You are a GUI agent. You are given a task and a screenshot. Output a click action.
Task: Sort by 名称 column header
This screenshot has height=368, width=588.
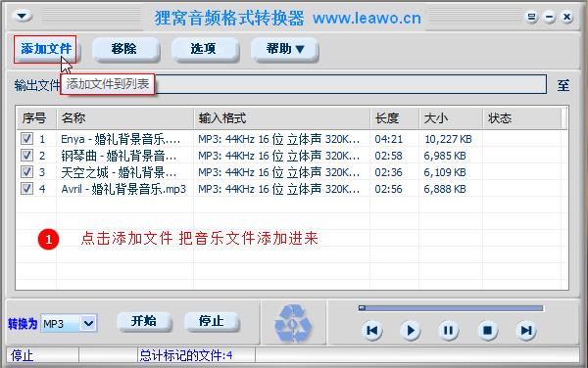pyautogui.click(x=124, y=118)
